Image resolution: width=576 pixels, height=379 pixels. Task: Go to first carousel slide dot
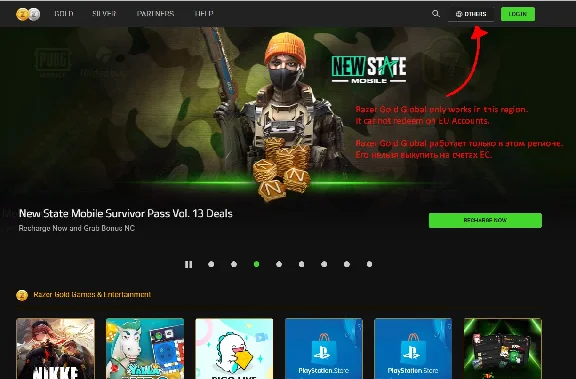211,264
